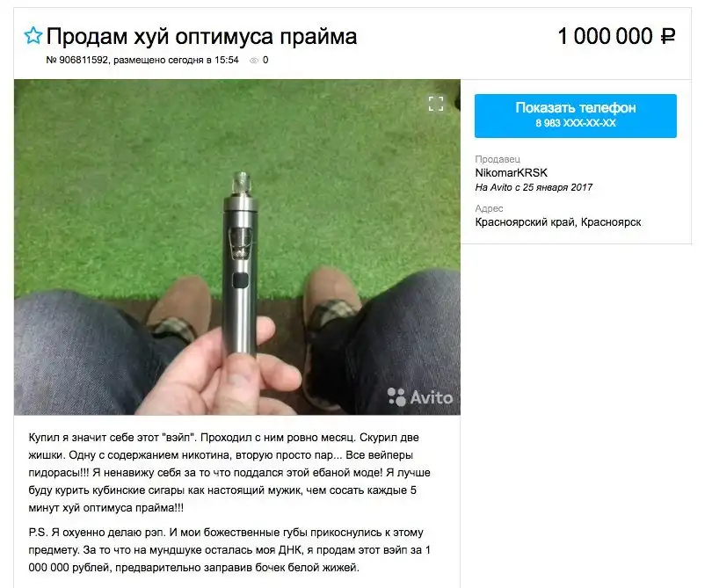Open photo fullscreen using expand icon
712x588 pixels.
(436, 104)
